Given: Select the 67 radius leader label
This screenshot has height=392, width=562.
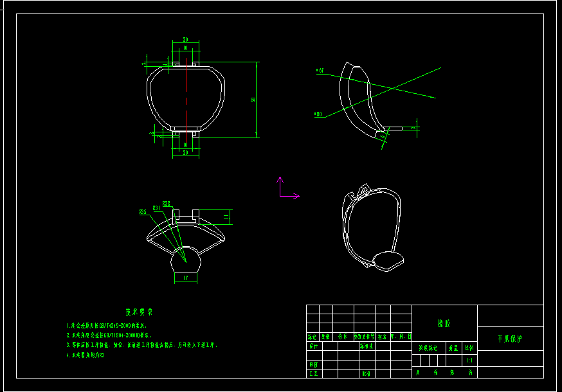Looking at the screenshot, I should point(320,70).
